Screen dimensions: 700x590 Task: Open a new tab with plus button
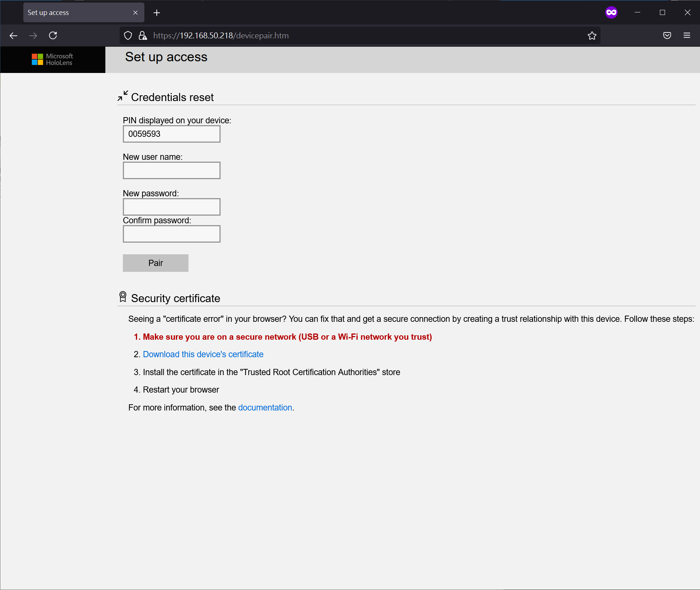157,13
